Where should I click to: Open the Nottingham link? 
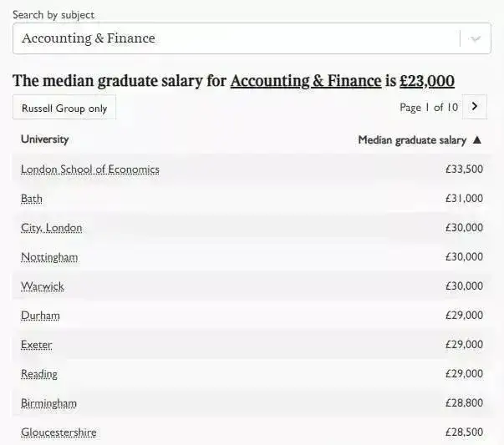(49, 257)
